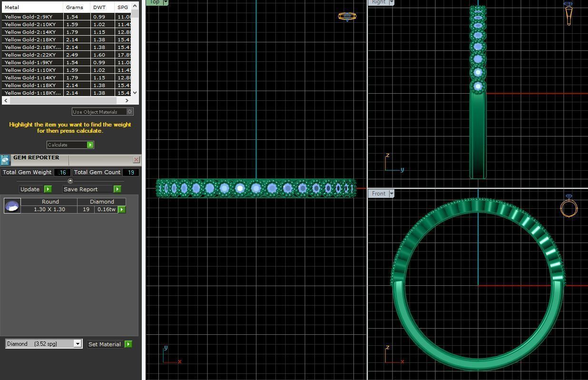
Task: Click the Update button
Action: pos(35,189)
